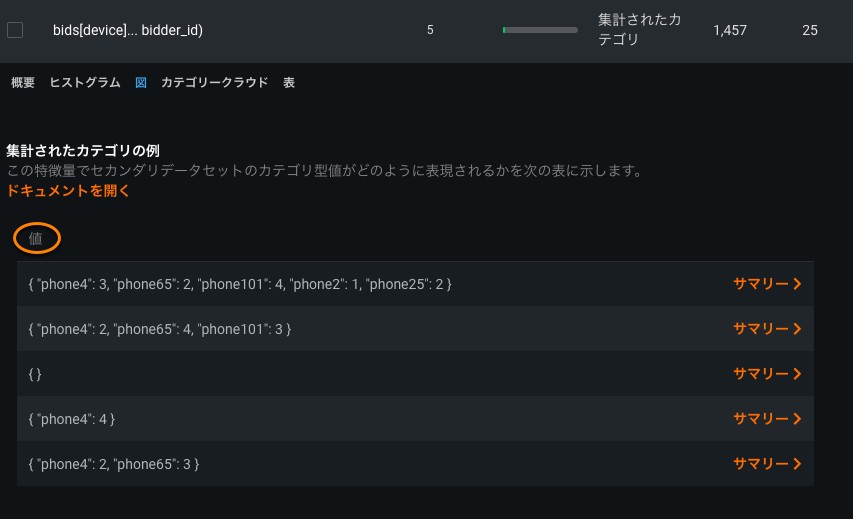The image size is (853, 519).
Task: Click the unique count 1,457
Action: (x=730, y=30)
